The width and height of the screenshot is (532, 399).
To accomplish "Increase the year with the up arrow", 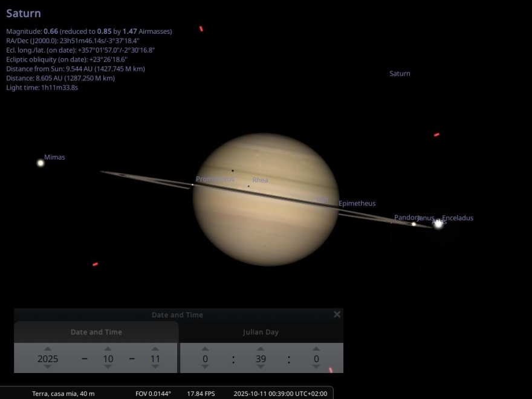I will [48, 349].
